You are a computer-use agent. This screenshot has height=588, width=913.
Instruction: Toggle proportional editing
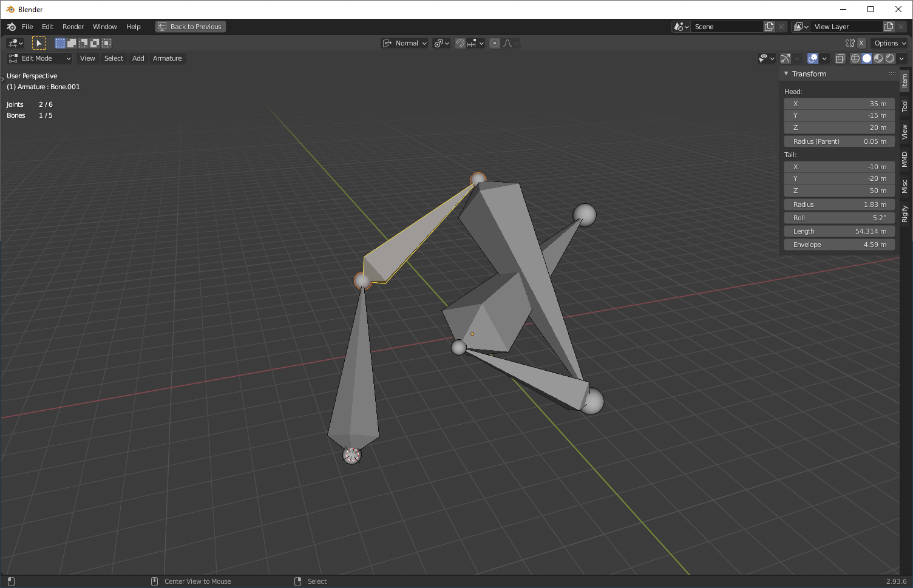click(495, 43)
